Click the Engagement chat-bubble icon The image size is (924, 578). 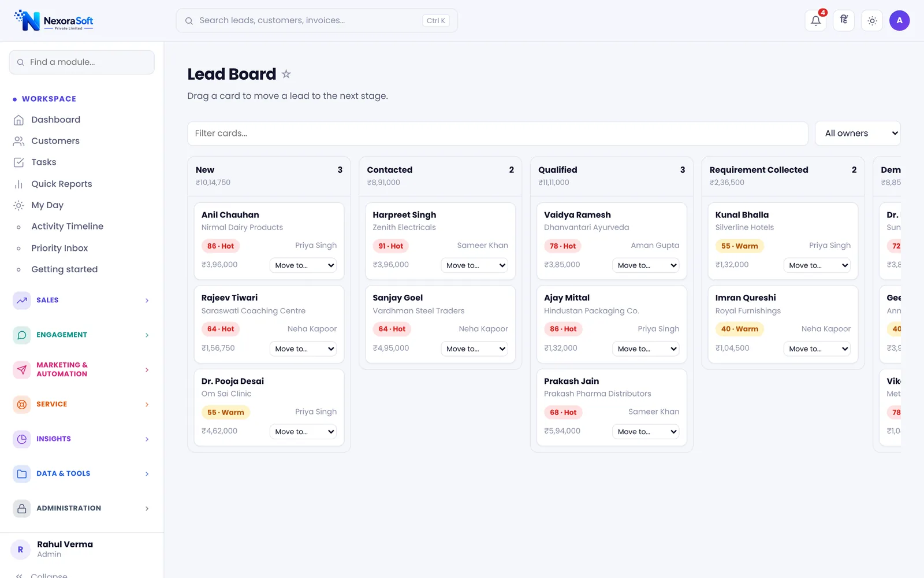[x=22, y=335]
